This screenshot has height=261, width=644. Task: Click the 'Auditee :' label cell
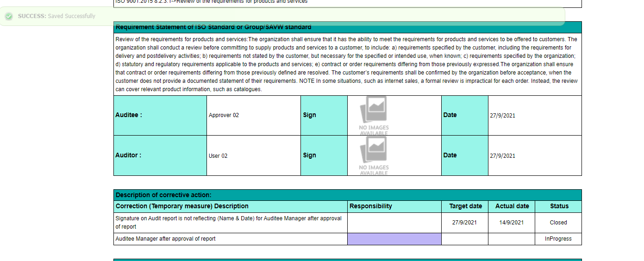tap(160, 115)
